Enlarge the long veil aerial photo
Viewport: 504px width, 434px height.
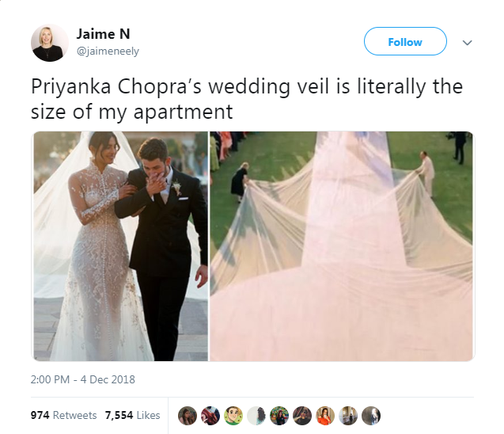point(342,246)
